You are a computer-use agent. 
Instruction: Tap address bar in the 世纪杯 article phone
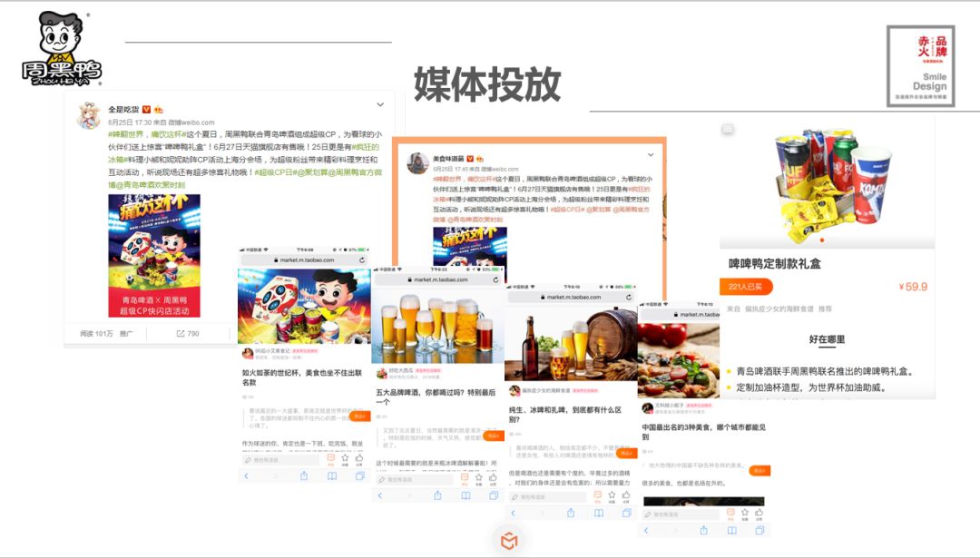click(x=304, y=259)
